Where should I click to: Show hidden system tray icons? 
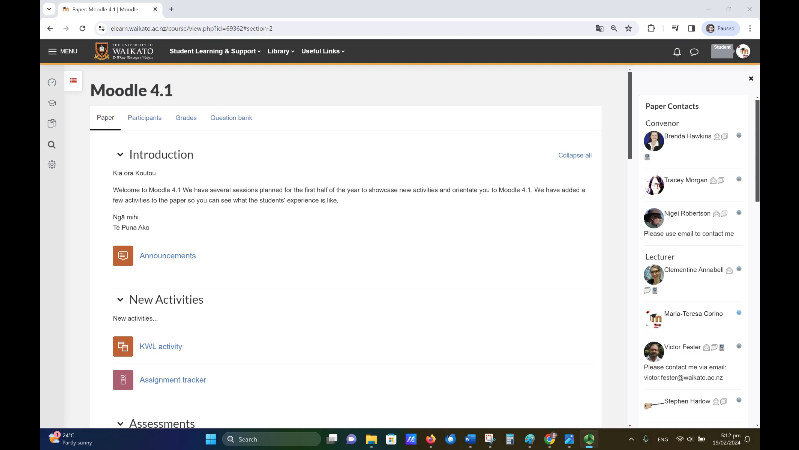(631, 439)
